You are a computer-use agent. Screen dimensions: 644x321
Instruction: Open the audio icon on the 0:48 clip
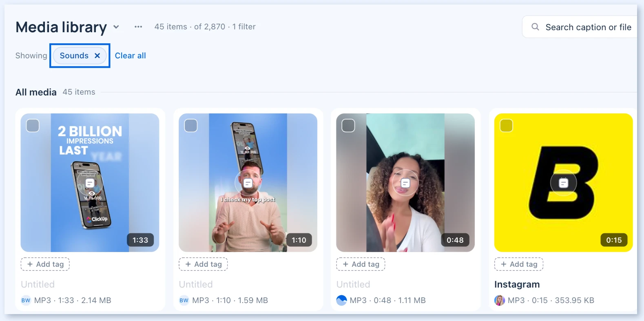405,183
